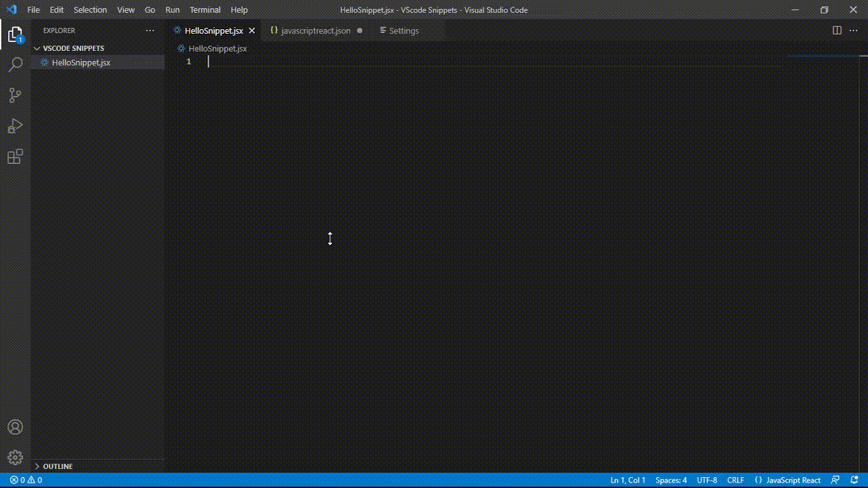Split the editor to the right
This screenshot has width=868, height=488.
click(837, 30)
